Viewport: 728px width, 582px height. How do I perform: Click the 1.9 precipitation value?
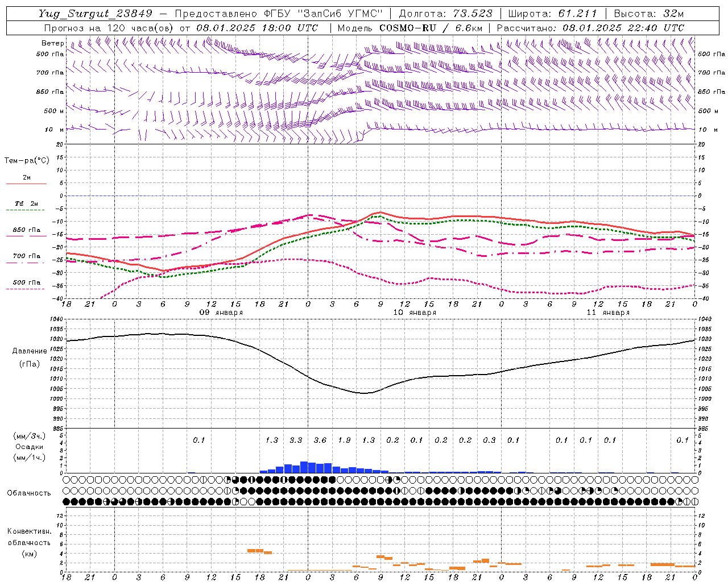[344, 440]
